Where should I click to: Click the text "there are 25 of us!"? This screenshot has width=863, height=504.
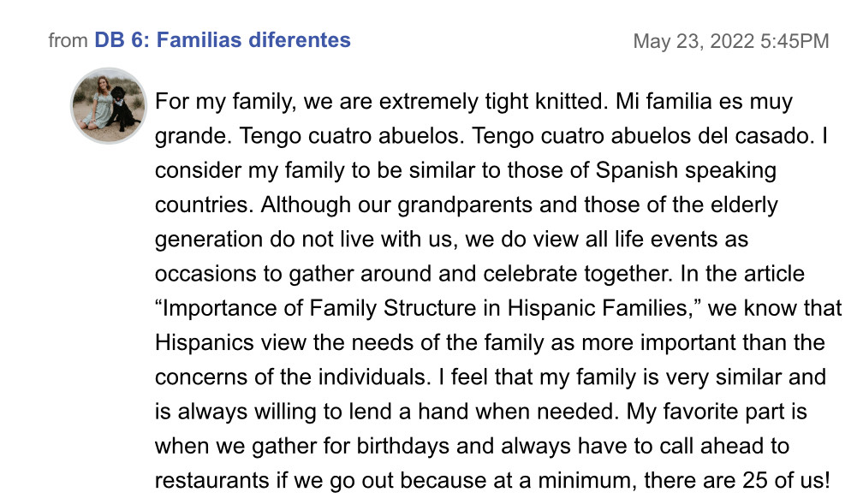click(737, 480)
